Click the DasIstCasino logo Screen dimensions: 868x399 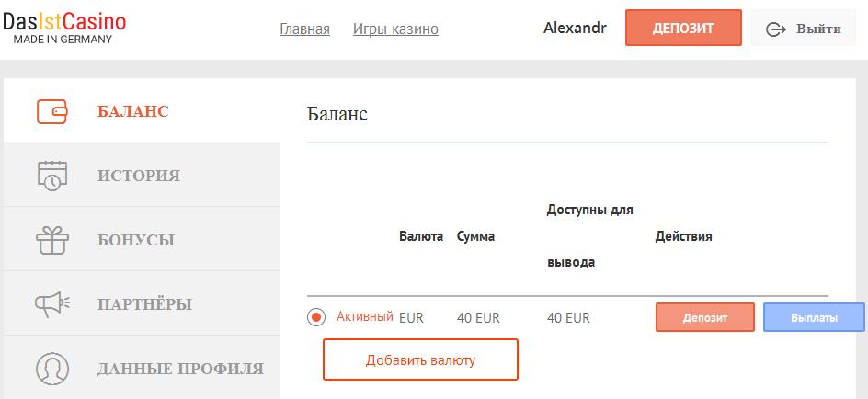(64, 28)
